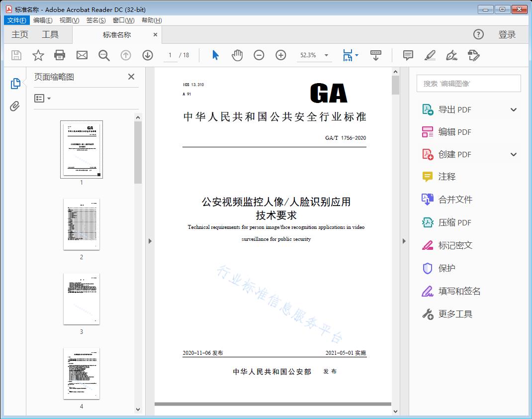This screenshot has height=419, width=532.
Task: Open the page display mode dropdown arrow
Action: [356, 55]
